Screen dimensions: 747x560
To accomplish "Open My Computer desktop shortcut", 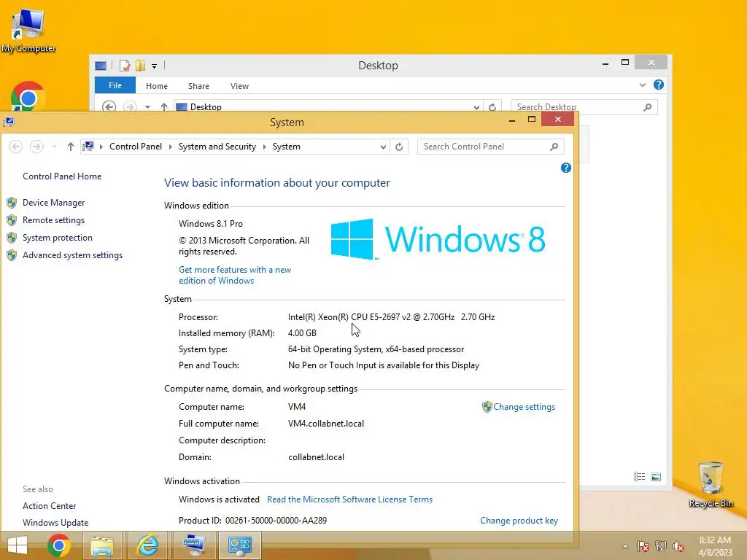I will (x=28, y=29).
